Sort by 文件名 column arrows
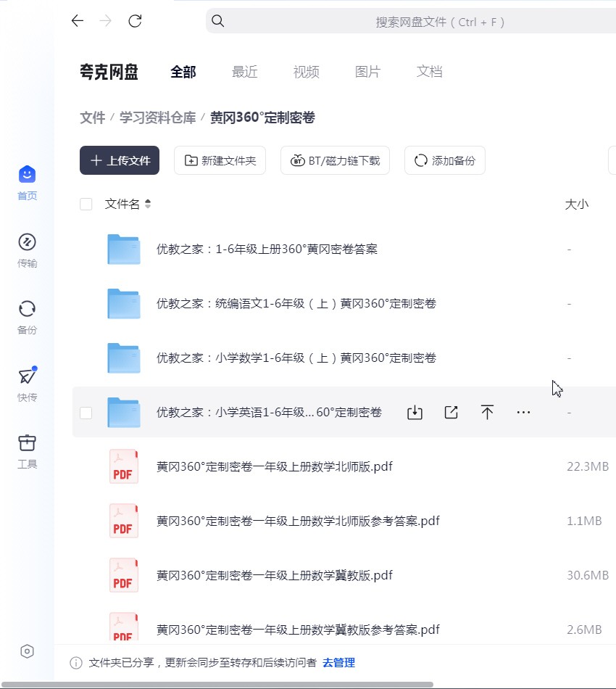Viewport: 616px width, 689px height. pos(148,204)
